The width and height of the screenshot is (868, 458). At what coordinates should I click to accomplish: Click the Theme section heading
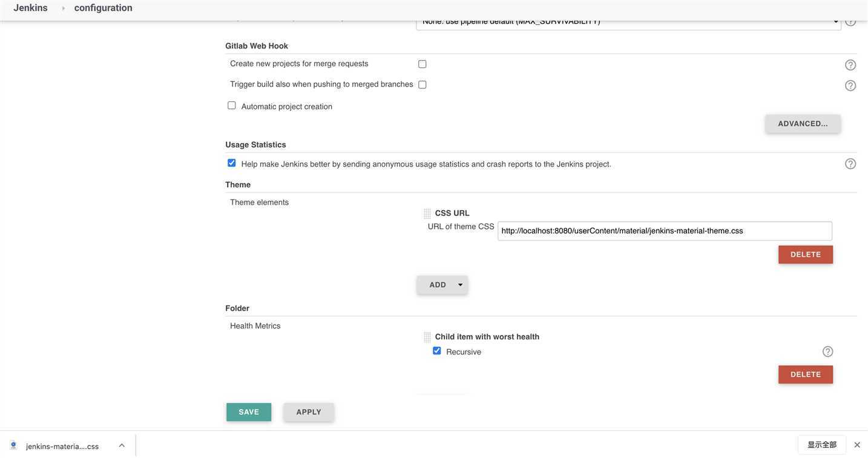[238, 185]
